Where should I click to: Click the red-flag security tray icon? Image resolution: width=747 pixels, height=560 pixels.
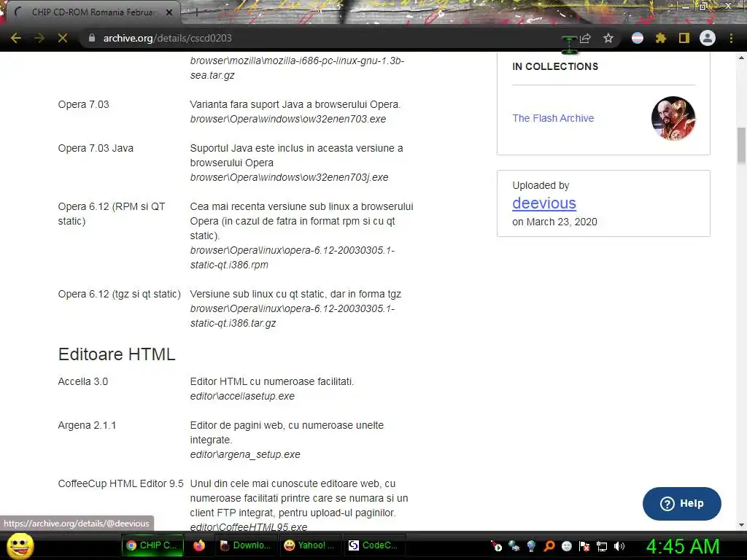click(x=584, y=546)
